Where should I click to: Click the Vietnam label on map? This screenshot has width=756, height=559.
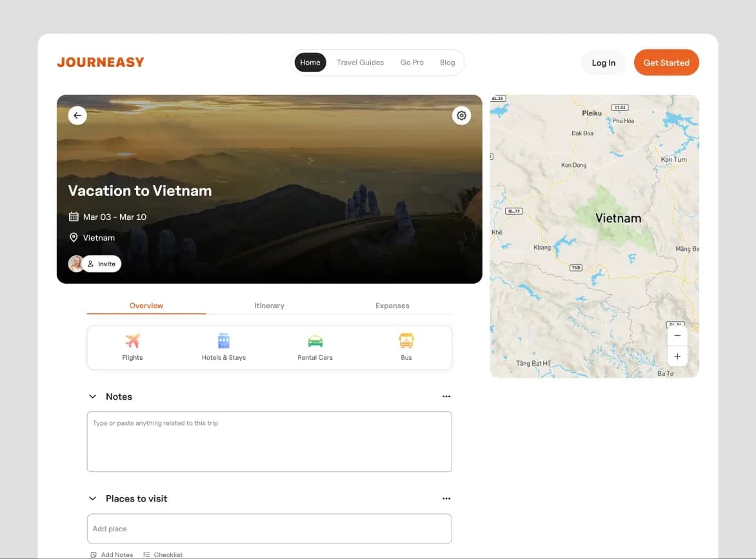(x=618, y=219)
